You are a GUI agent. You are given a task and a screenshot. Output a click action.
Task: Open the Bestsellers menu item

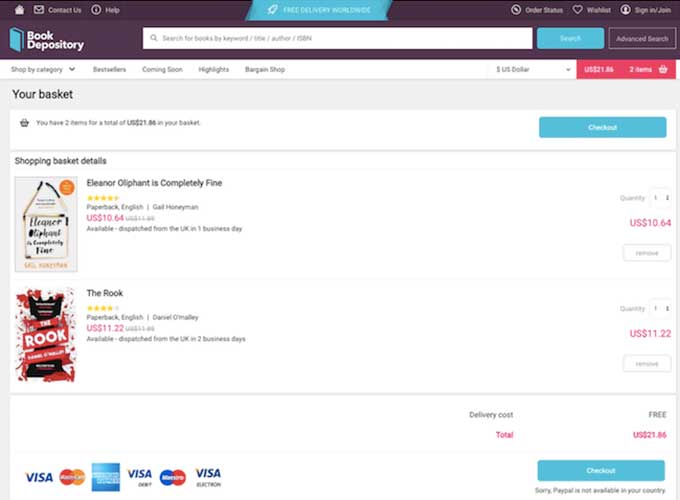click(x=109, y=69)
